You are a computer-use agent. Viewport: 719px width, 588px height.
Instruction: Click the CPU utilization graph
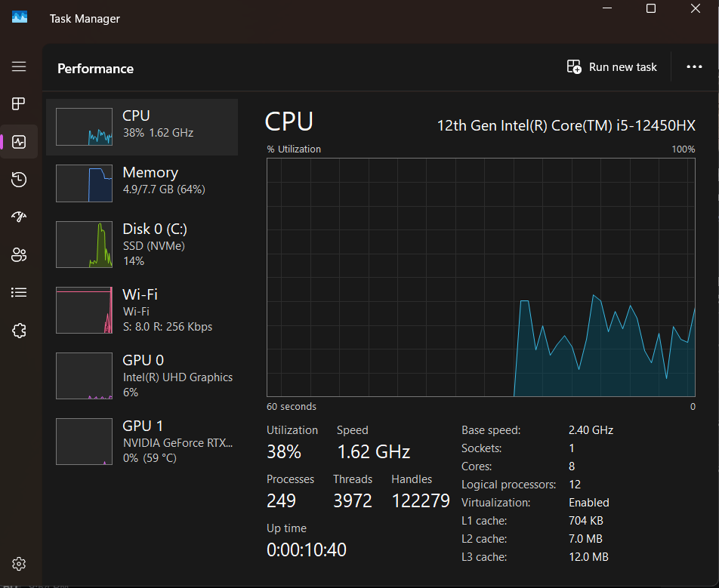pos(480,276)
